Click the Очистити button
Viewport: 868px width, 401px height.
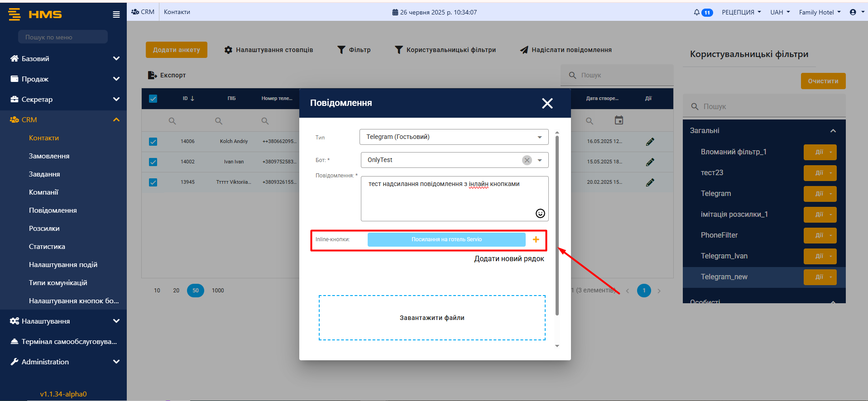tap(823, 81)
